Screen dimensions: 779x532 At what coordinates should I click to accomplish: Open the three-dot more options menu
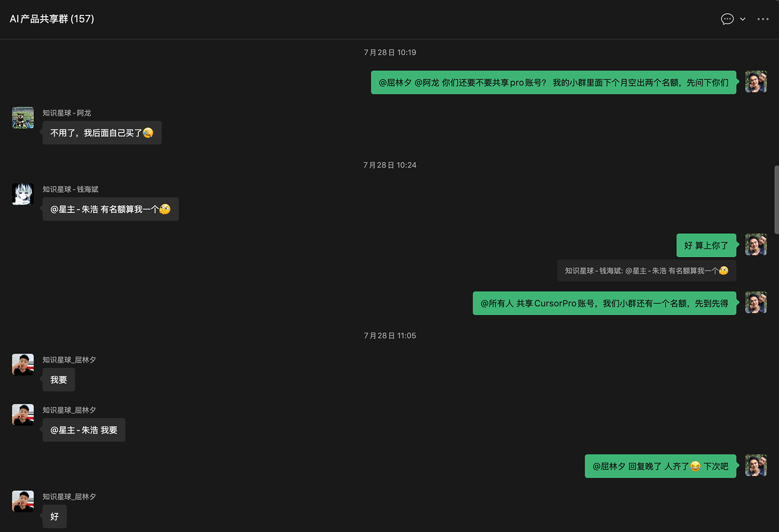(x=763, y=19)
